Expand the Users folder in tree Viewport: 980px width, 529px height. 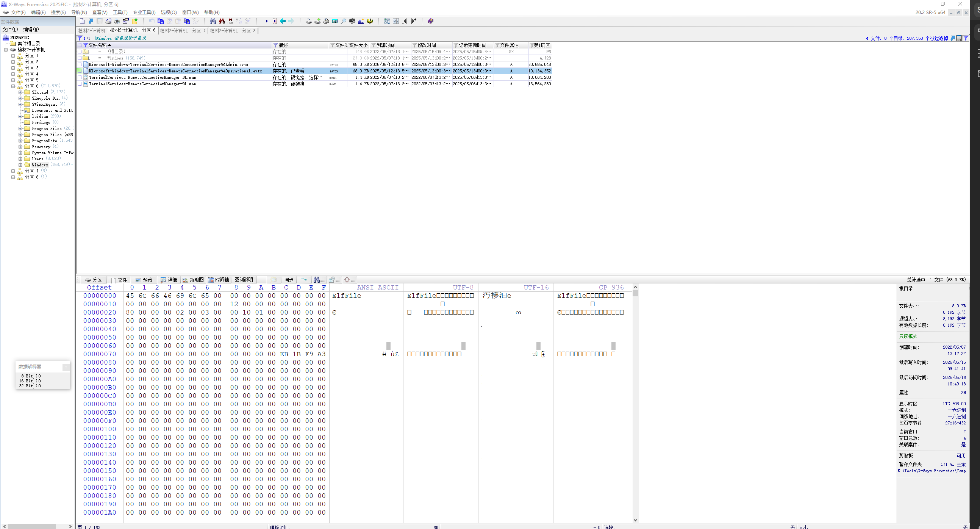(20, 159)
